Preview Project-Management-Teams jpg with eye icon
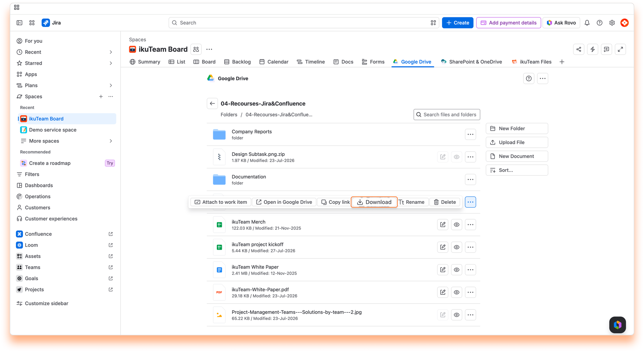Screen dimensions: 644x352 [x=457, y=315]
